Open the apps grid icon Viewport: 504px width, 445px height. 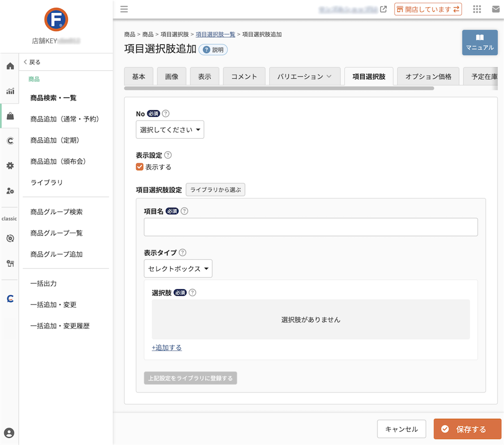[x=477, y=9]
